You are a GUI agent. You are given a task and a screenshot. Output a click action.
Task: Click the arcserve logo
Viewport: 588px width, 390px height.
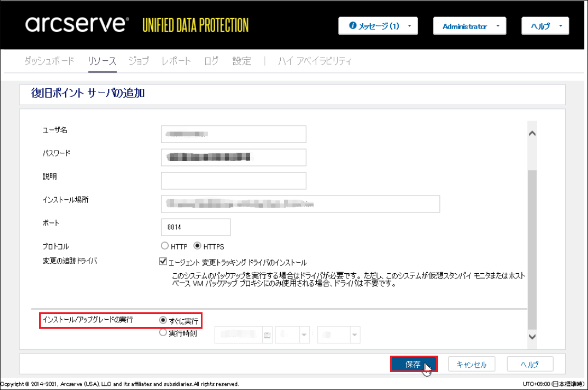[x=77, y=24]
